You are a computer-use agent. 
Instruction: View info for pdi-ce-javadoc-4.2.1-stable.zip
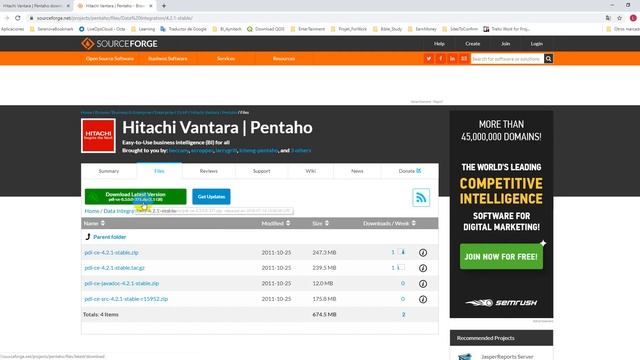pos(423,284)
